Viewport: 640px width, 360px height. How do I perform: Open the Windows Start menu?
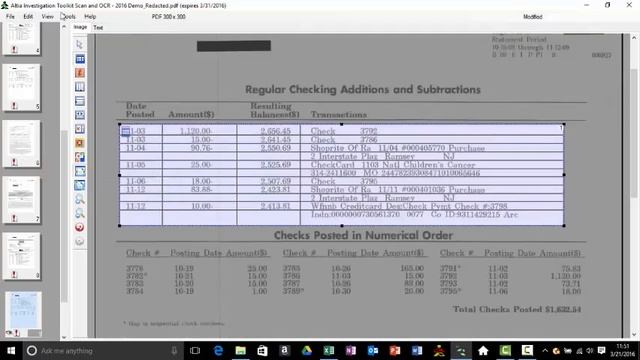pyautogui.click(x=11, y=351)
